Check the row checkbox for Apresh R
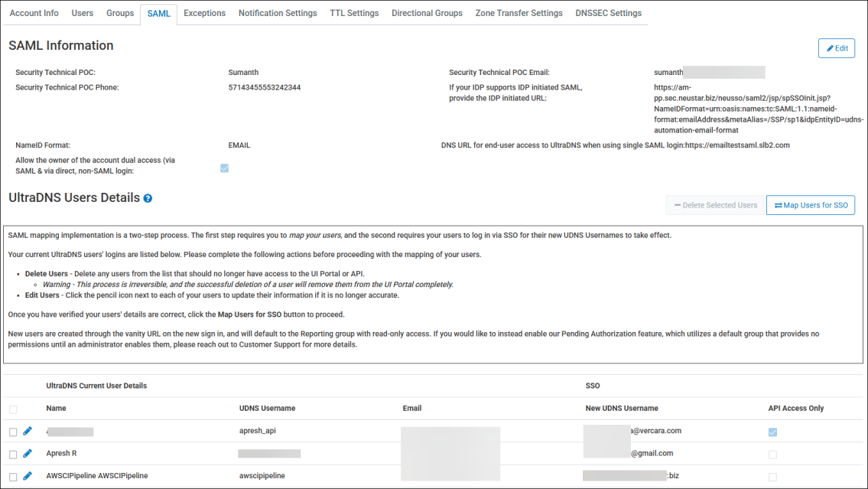 (13, 455)
